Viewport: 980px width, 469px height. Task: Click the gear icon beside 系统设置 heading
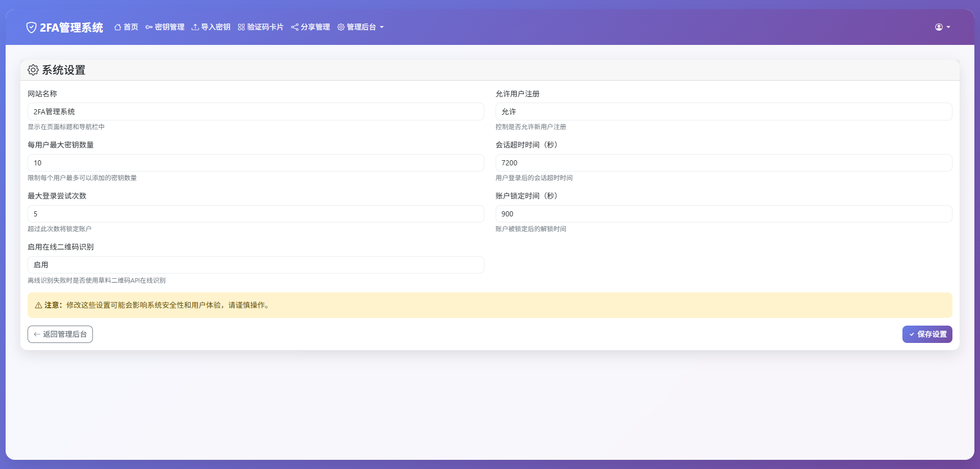pyautogui.click(x=33, y=70)
